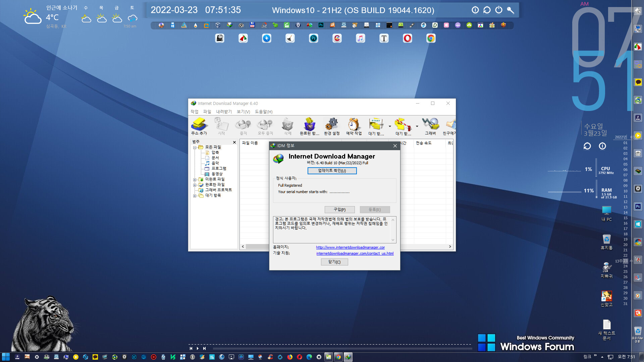Open the 작업 menu

(x=195, y=112)
